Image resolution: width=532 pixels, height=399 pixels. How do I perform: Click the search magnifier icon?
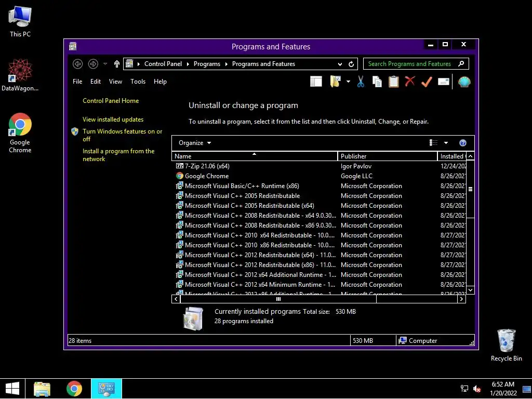click(x=461, y=64)
